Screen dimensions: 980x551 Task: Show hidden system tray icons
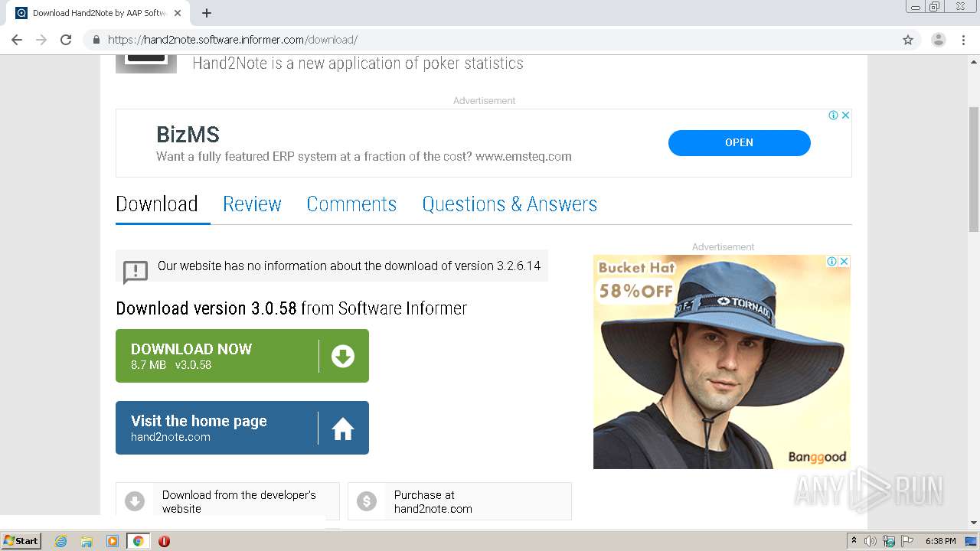(854, 541)
